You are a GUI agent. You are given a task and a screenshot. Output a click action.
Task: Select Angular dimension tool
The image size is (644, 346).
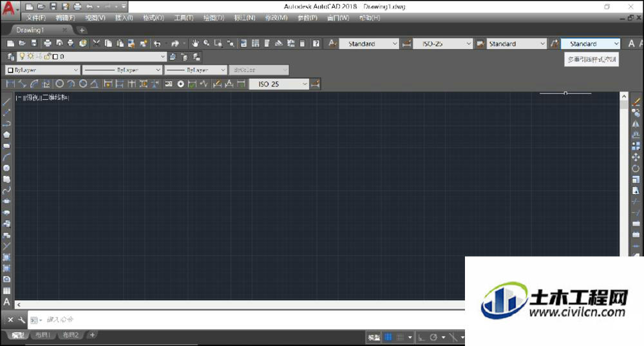coord(95,84)
